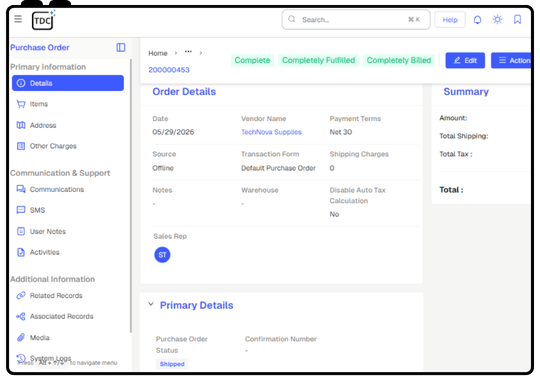Viewport: 540px width, 384px height.
Task: Click the TDC logo
Action: pos(43,20)
